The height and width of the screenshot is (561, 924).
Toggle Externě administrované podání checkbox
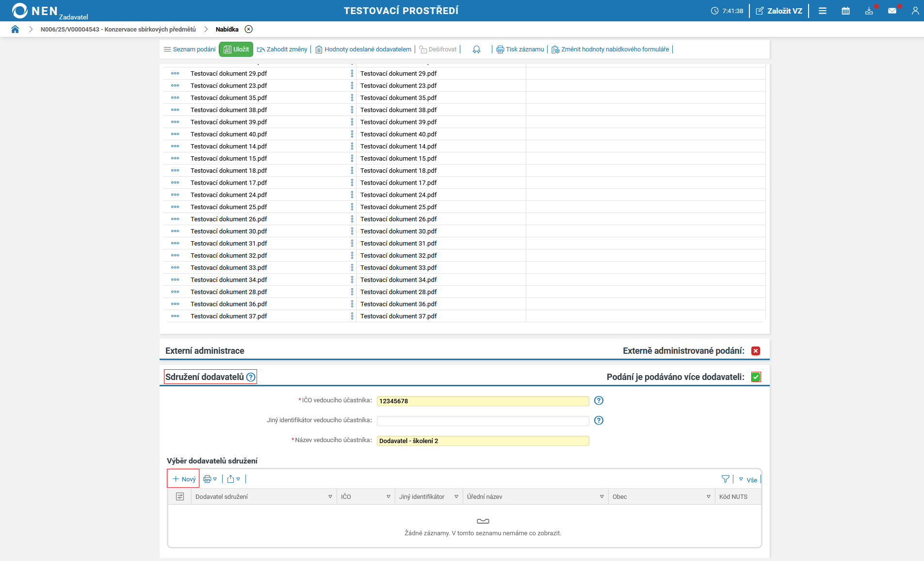pyautogui.click(x=756, y=351)
